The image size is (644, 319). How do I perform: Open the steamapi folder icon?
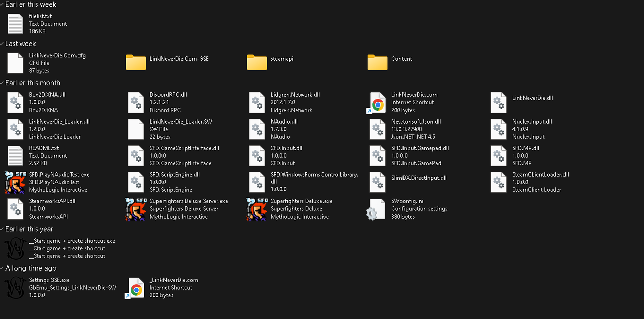pos(257,62)
